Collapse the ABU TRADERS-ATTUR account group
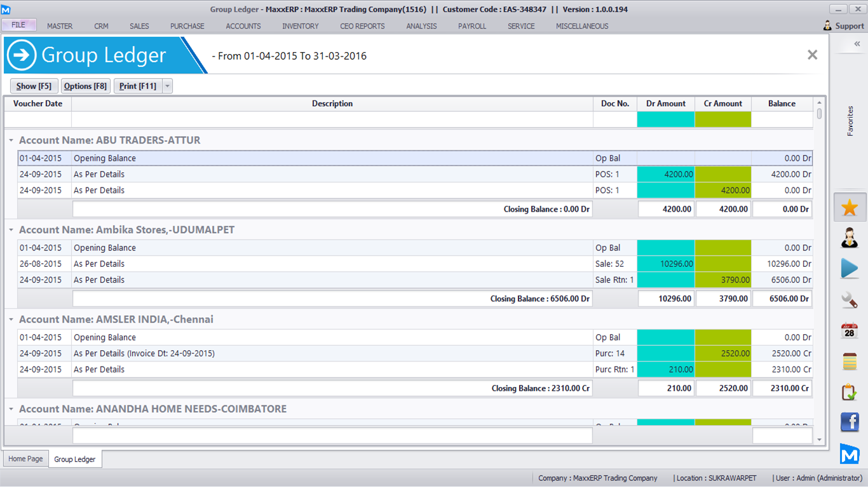The height and width of the screenshot is (488, 868). pyautogui.click(x=11, y=140)
